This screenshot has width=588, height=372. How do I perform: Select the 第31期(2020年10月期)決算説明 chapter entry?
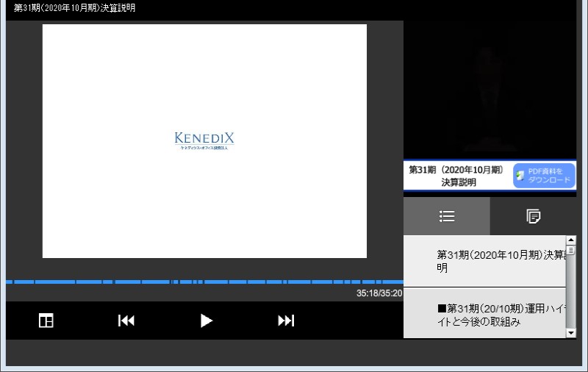coord(484,262)
